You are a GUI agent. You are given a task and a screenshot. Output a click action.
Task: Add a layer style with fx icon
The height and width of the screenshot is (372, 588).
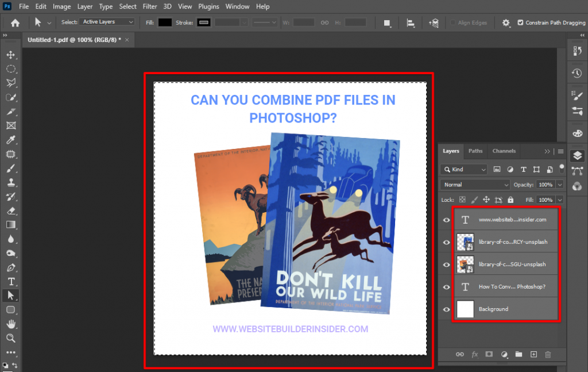[475, 354]
